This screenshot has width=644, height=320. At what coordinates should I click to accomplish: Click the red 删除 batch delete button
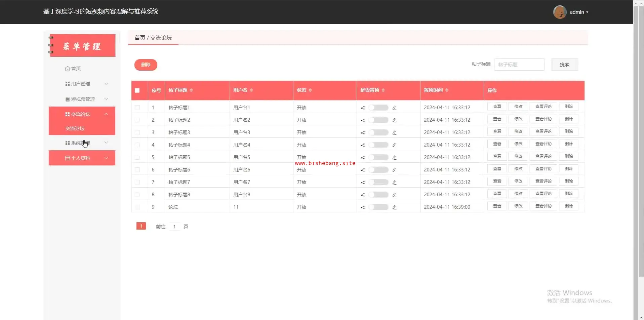146,65
